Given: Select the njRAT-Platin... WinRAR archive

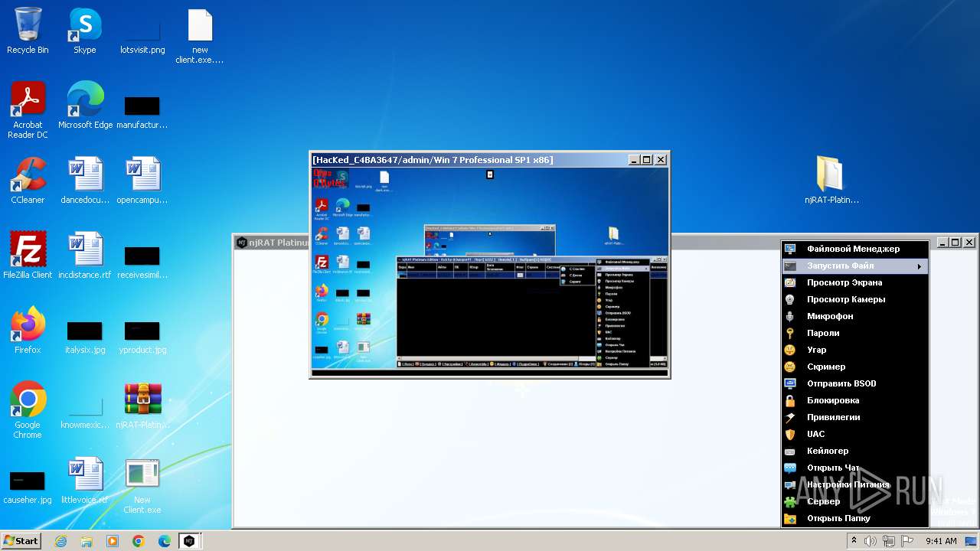Looking at the screenshot, I should tap(142, 406).
